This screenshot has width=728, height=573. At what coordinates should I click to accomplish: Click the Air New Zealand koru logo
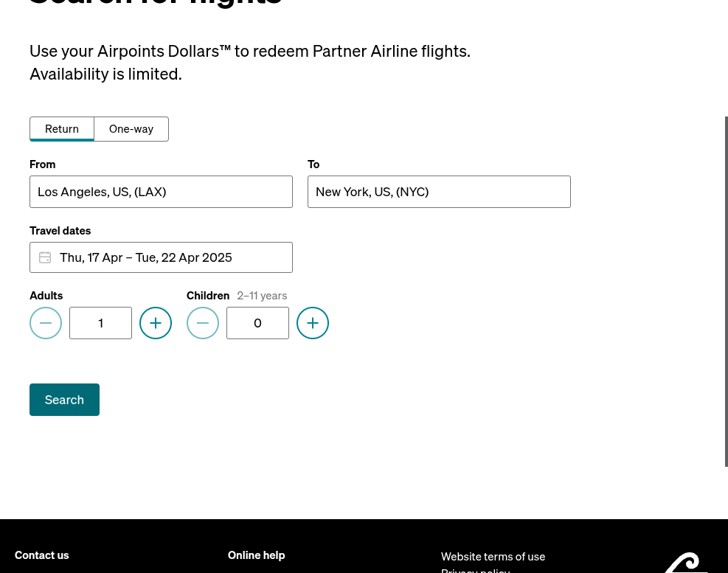tap(686, 563)
